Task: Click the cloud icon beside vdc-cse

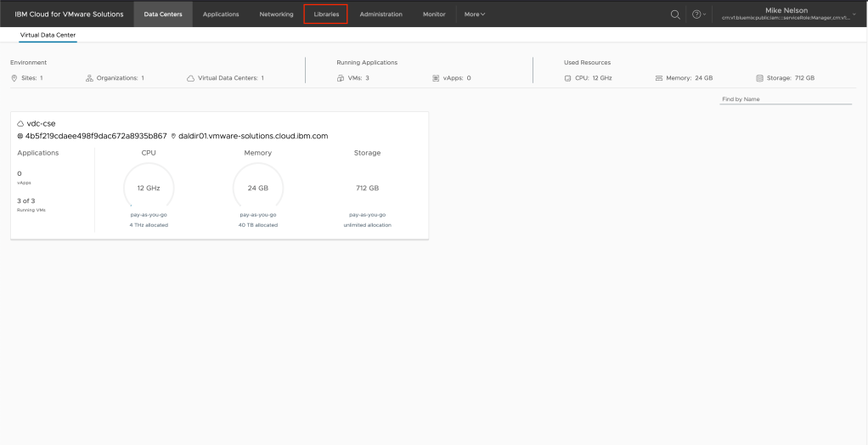Action: coord(20,124)
